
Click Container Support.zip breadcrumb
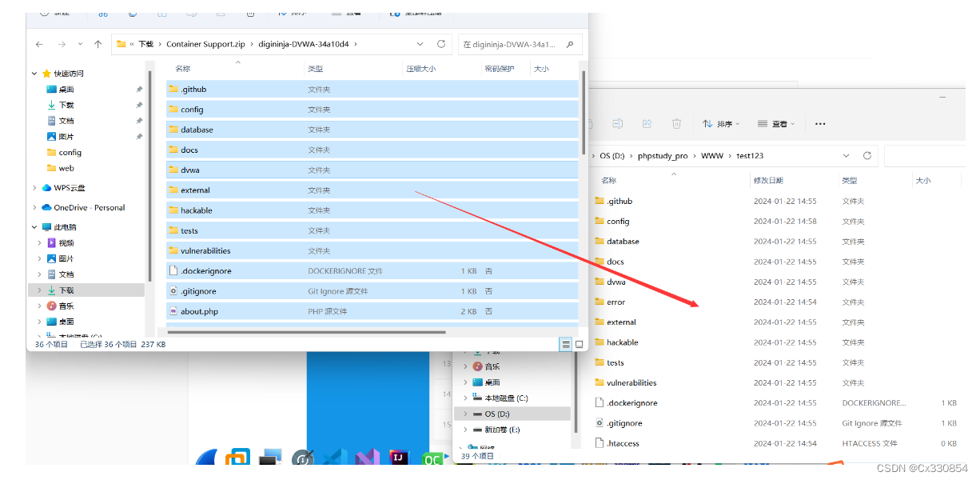click(205, 45)
